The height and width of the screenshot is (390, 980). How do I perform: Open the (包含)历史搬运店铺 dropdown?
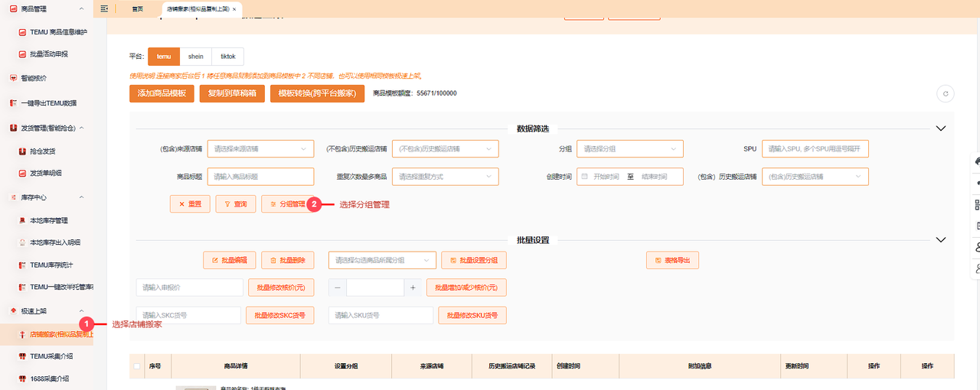[x=815, y=177]
